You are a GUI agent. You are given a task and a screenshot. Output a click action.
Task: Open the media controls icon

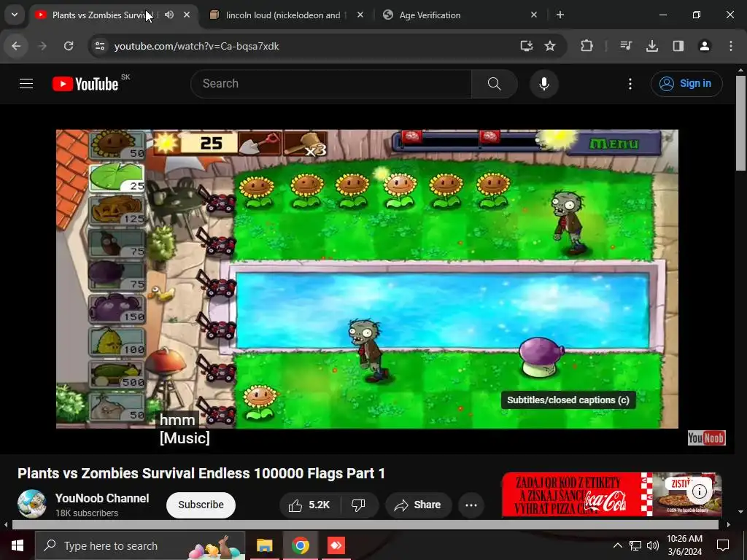pyautogui.click(x=626, y=46)
